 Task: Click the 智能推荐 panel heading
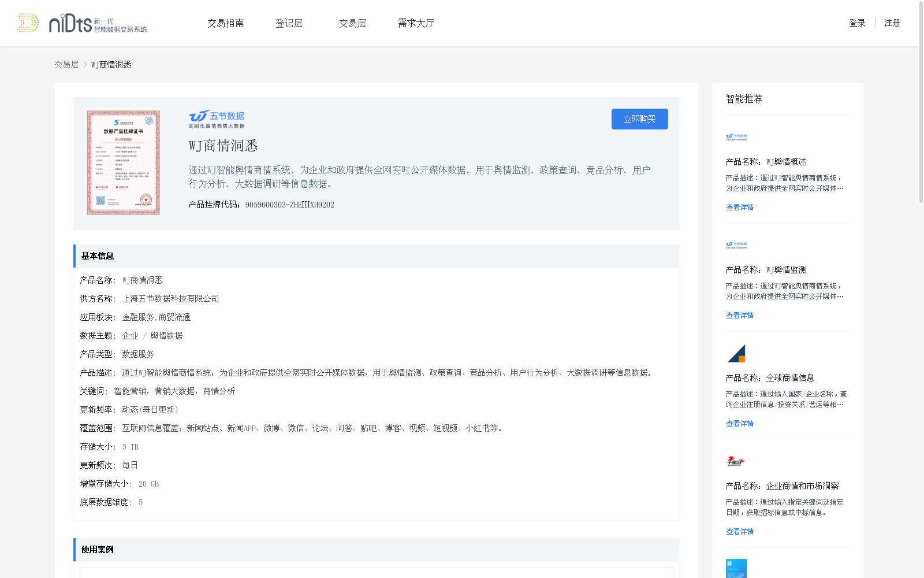click(x=744, y=99)
